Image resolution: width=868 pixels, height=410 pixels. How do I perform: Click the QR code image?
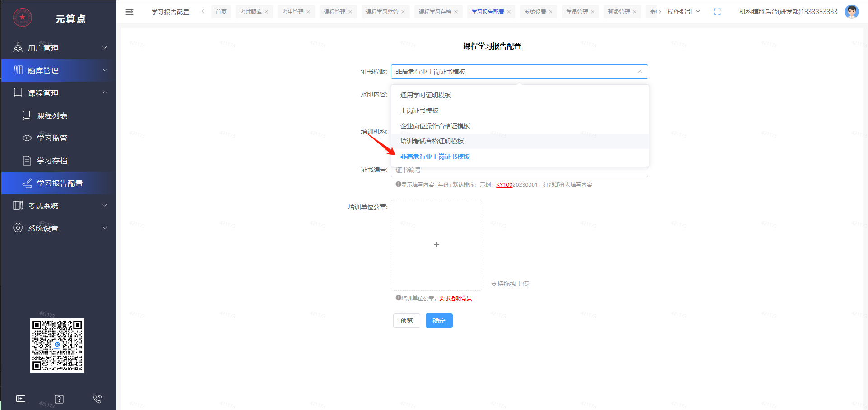[x=57, y=346]
